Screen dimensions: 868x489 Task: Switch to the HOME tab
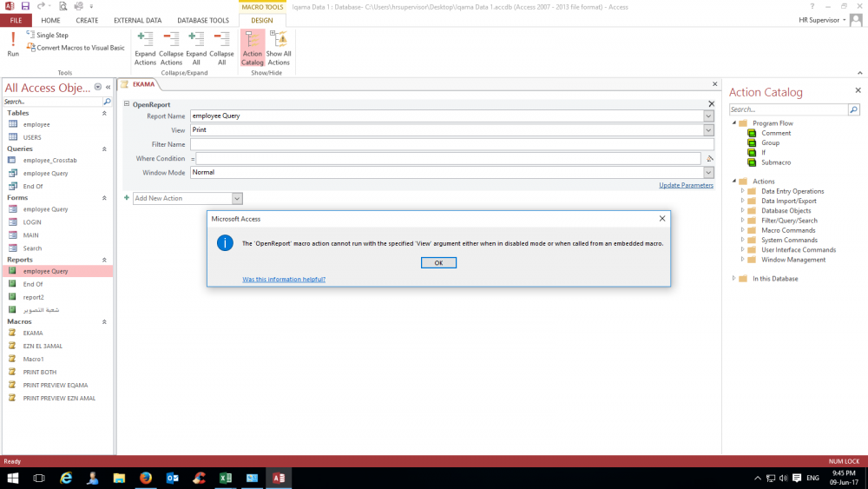point(50,20)
